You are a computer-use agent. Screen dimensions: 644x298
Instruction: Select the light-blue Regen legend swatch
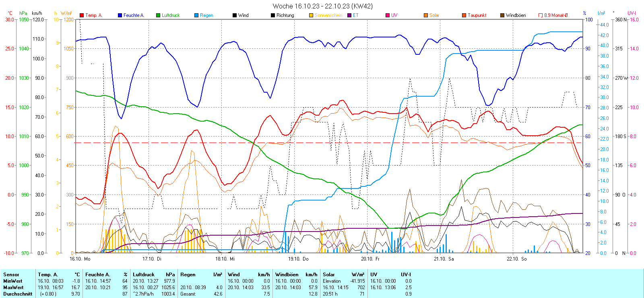point(196,15)
